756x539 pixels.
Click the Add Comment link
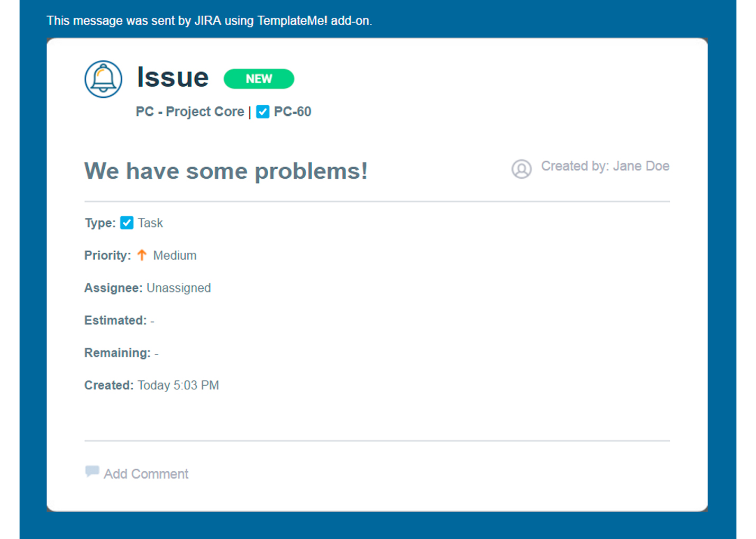click(x=146, y=474)
